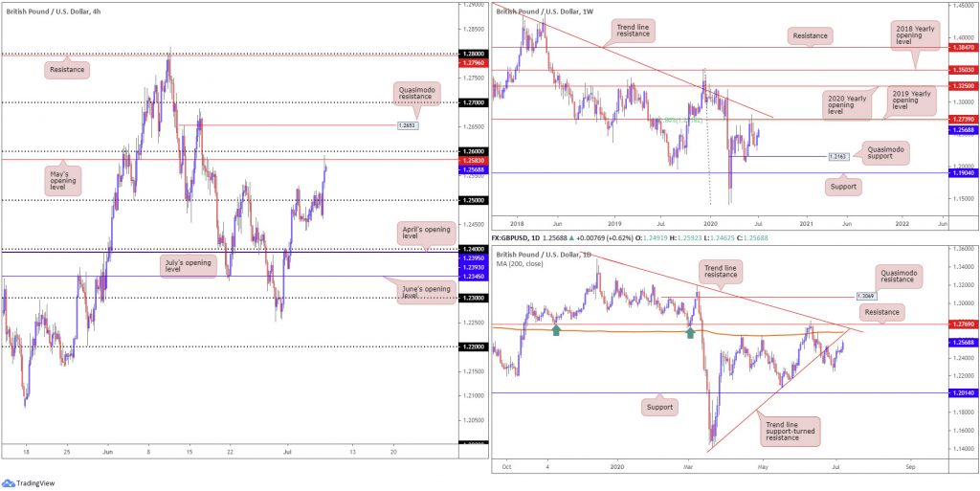Click the 'Trend line support-turned resistance' callout
Image resolution: width=980 pixels, height=491 pixels.
click(x=783, y=429)
